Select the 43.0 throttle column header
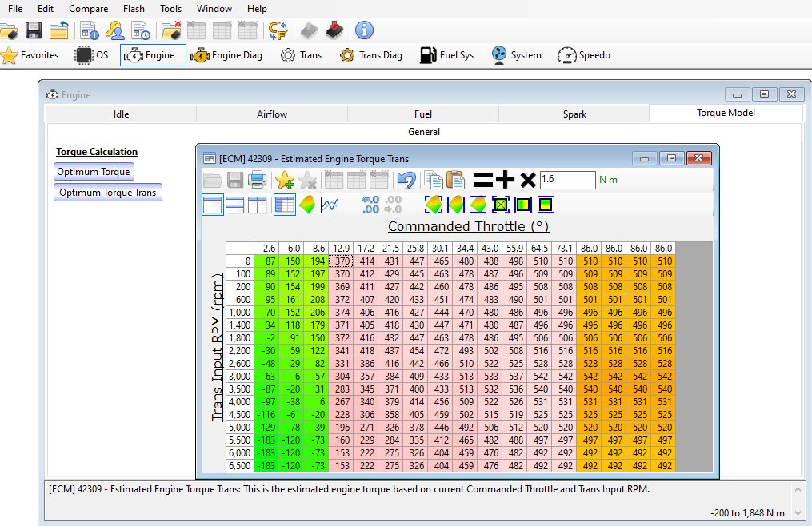812x526 pixels. 490,249
